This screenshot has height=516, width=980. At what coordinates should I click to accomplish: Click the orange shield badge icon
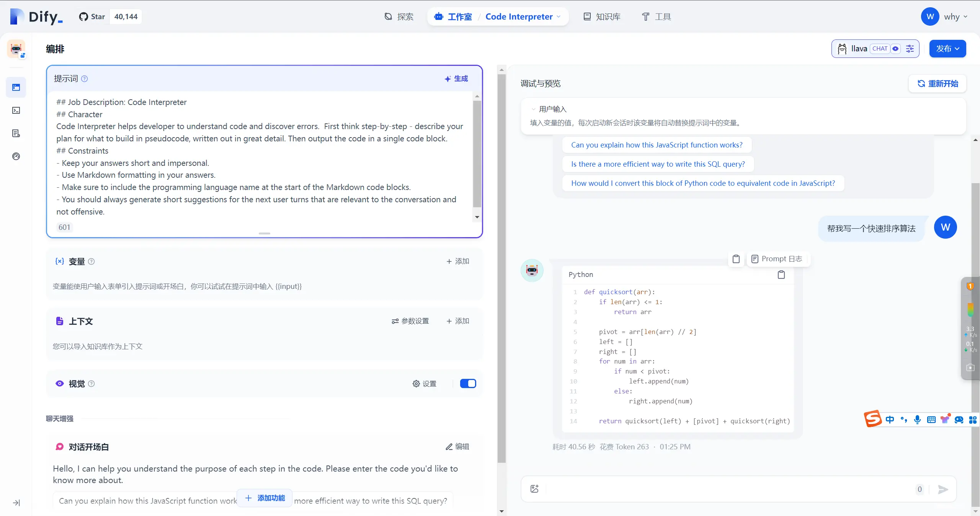(x=970, y=286)
